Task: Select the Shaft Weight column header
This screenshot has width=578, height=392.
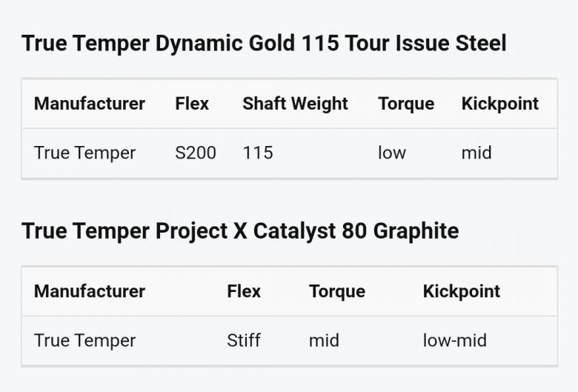Action: pos(295,104)
